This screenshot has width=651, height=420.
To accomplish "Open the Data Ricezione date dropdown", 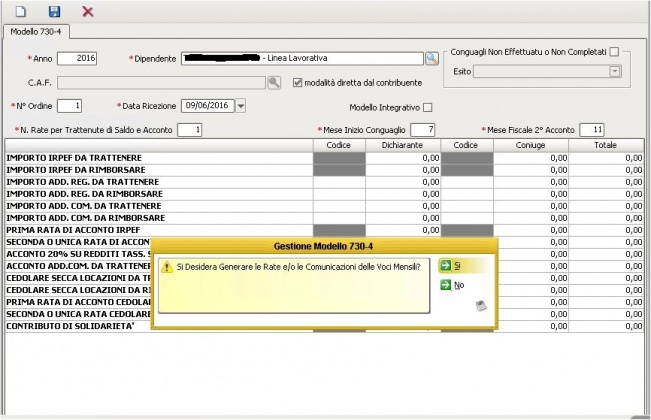I will pyautogui.click(x=241, y=105).
